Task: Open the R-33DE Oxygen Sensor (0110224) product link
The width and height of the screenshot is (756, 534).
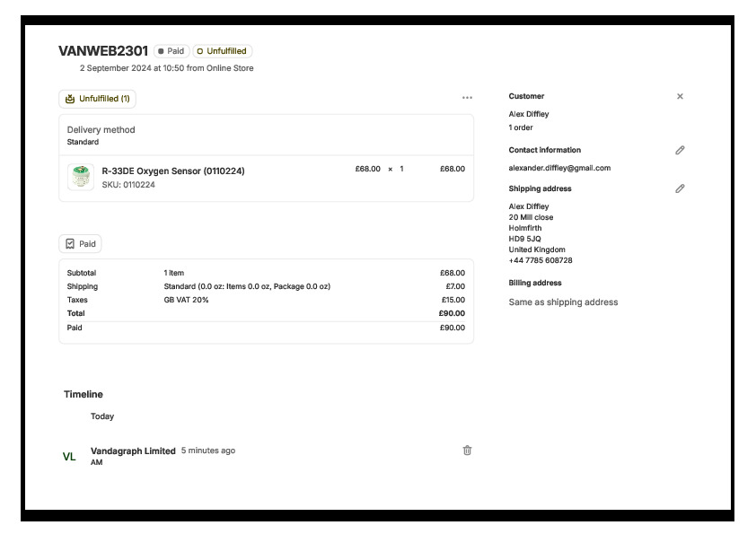Action: pos(172,171)
